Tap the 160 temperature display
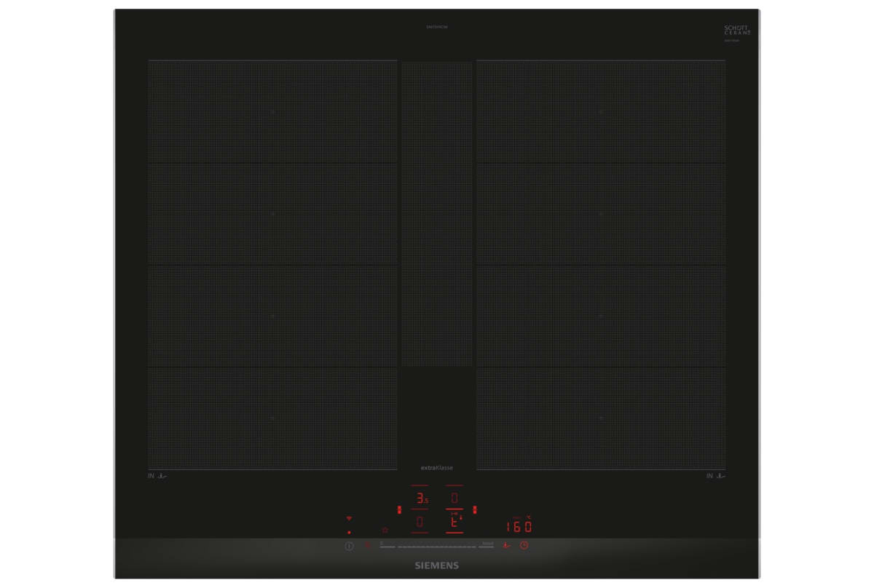 click(519, 525)
